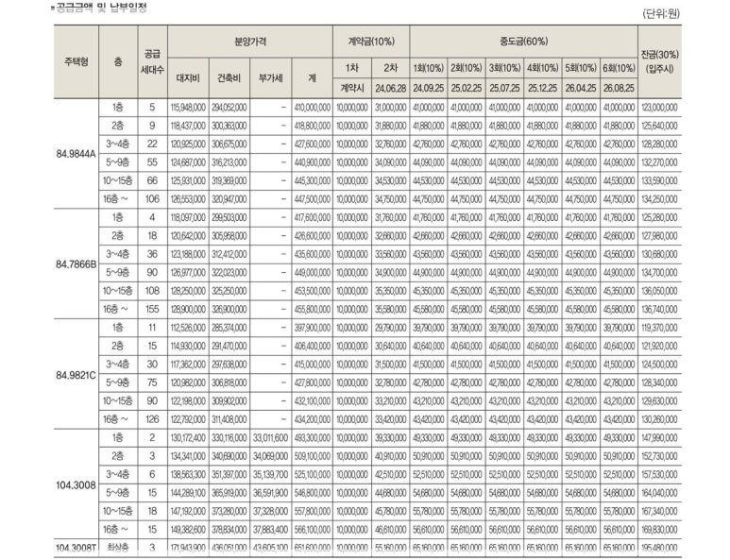Click the 26.04.25 date cell
The height and width of the screenshot is (560, 730).
click(581, 88)
